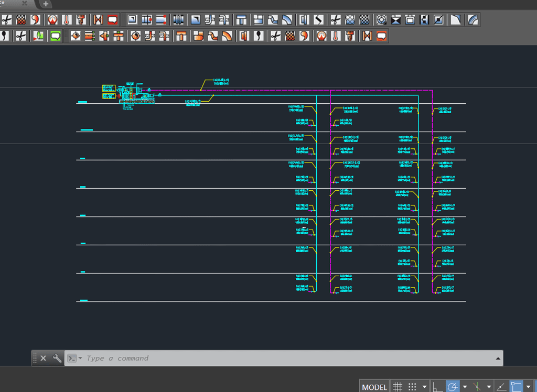Disable polar tracking in status bar
The image size is (537, 392).
tap(453, 387)
